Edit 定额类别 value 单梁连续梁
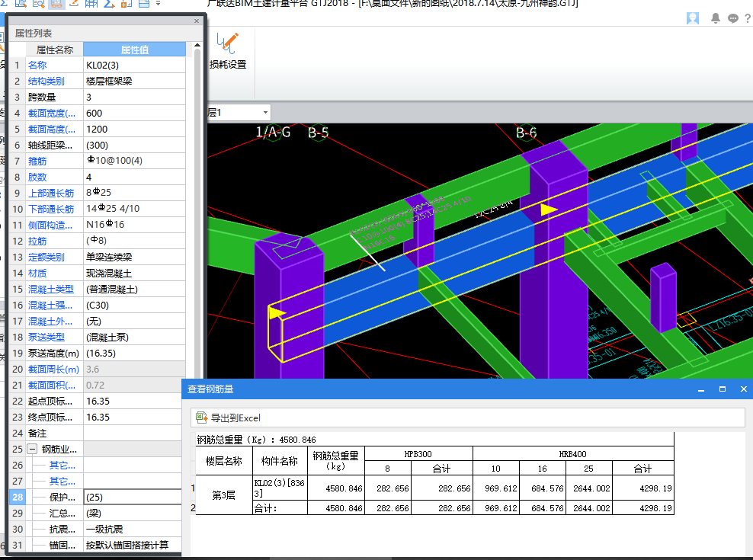The image size is (753, 560). click(x=134, y=257)
